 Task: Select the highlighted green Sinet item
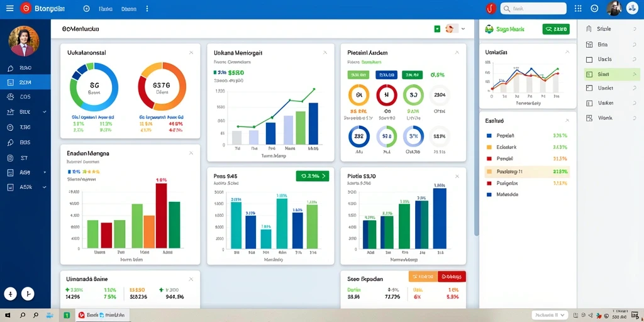pyautogui.click(x=611, y=74)
